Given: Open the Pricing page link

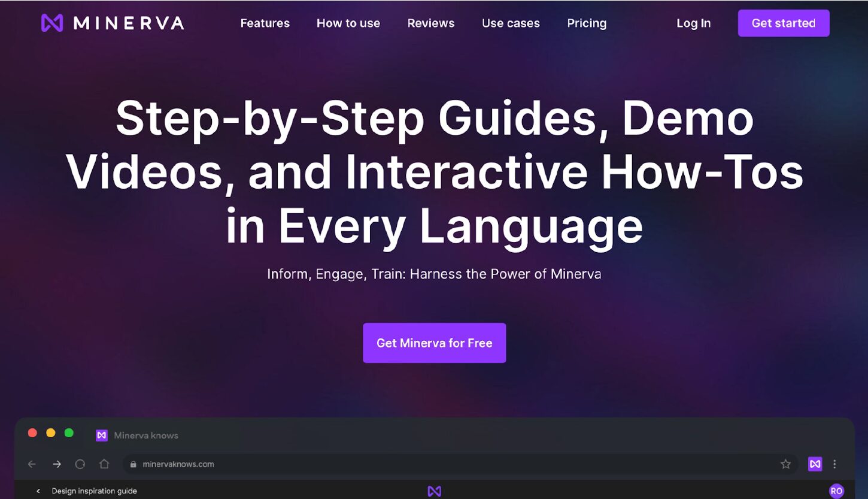Looking at the screenshot, I should click(587, 23).
